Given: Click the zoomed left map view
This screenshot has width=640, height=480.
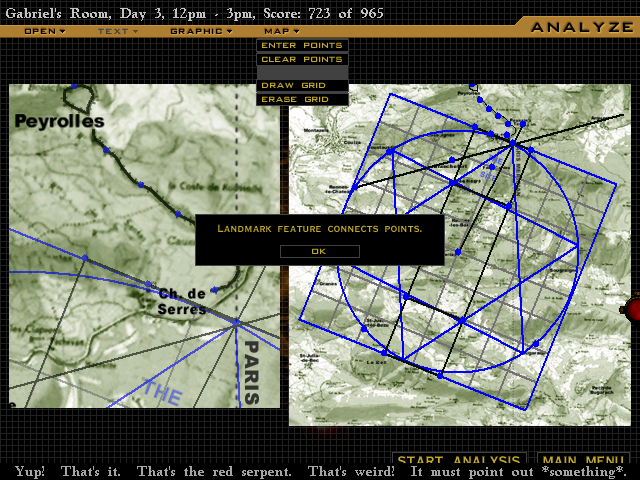Looking at the screenshot, I should pos(144,246).
